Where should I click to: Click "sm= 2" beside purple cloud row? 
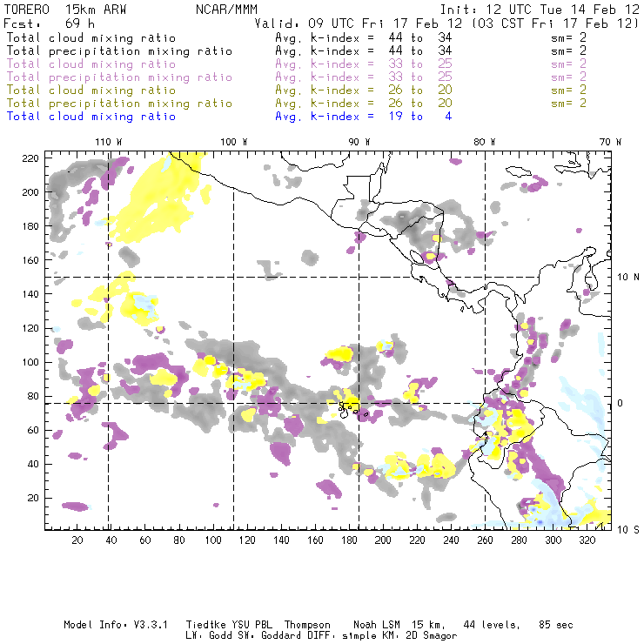(x=568, y=64)
